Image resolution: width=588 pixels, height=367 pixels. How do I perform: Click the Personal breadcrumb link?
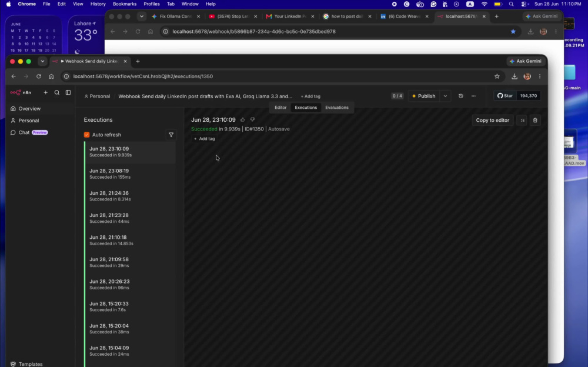[97, 96]
